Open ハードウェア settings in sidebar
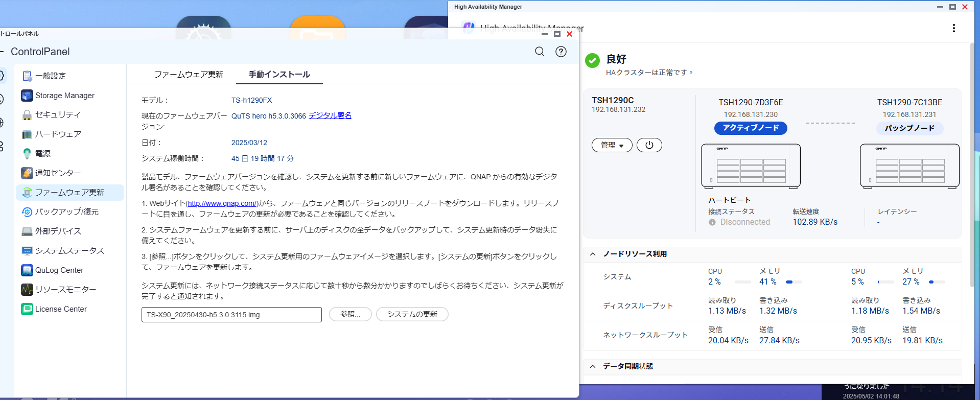 pos(69,134)
